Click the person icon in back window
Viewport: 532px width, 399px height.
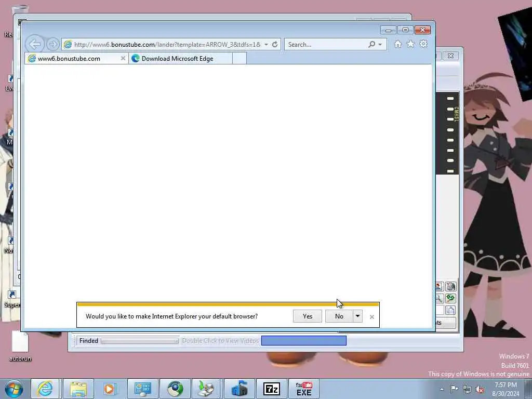point(439,287)
